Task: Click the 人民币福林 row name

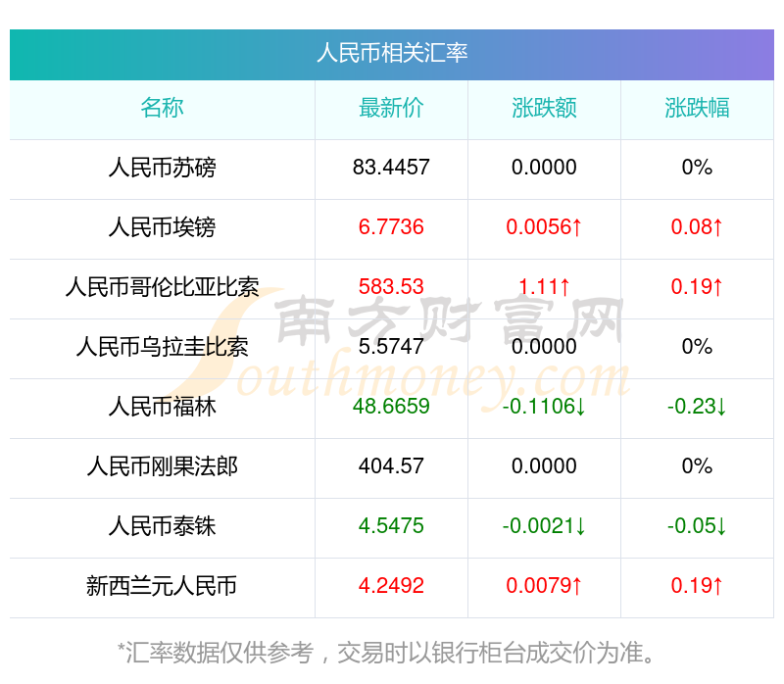Action: coord(162,407)
